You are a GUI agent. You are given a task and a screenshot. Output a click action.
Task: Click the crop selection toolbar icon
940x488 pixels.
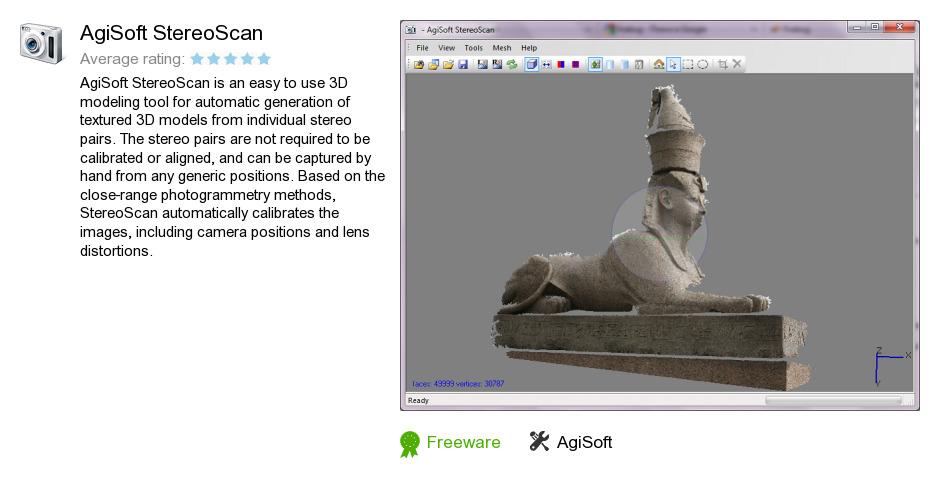coord(723,64)
